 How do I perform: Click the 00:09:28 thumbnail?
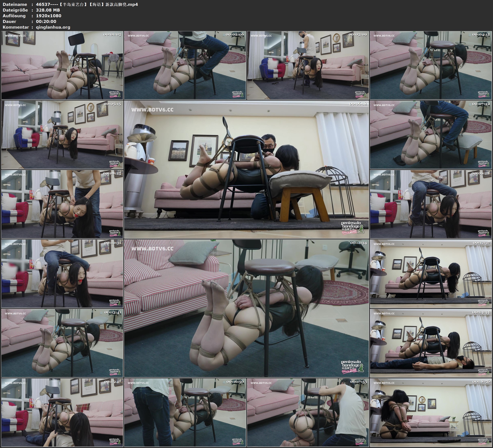coord(431,204)
